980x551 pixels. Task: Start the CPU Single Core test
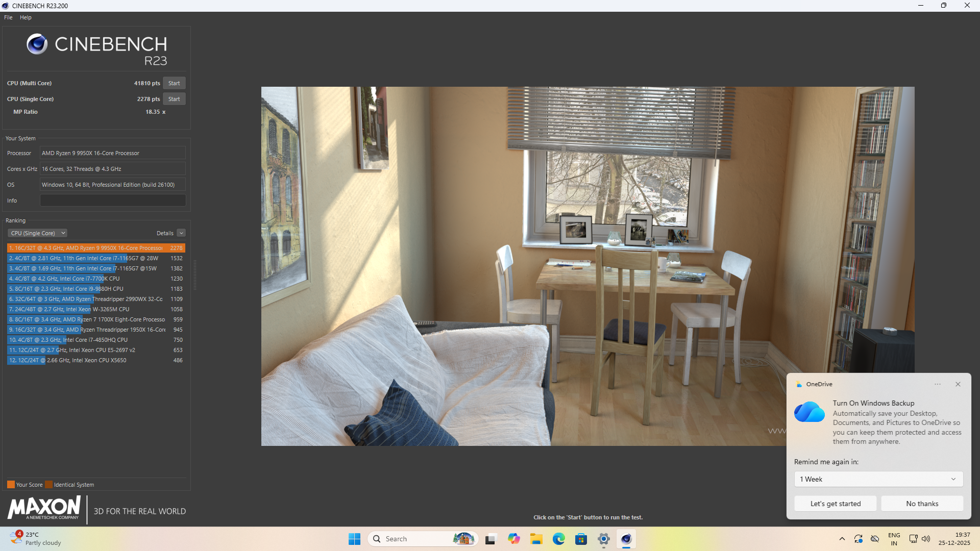(x=174, y=99)
